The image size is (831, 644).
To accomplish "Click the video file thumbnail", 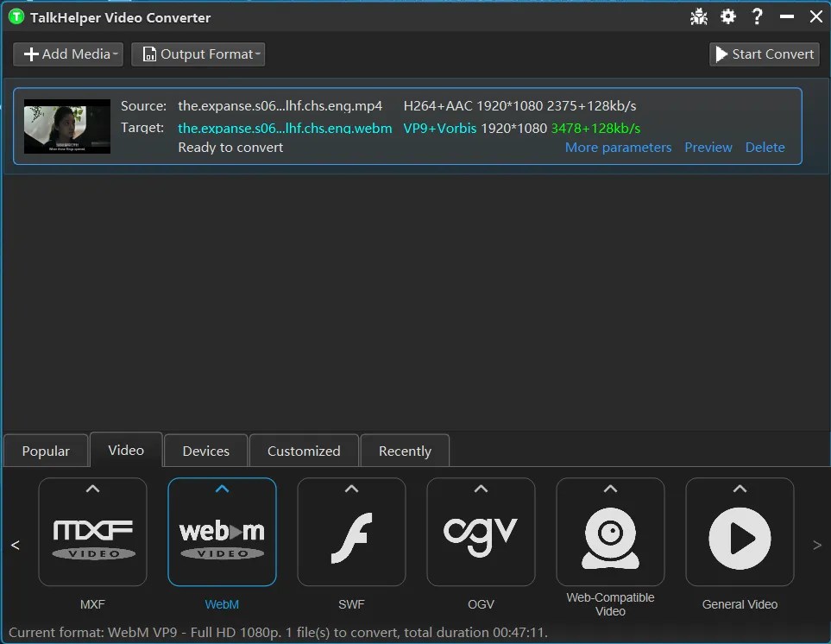I will (66, 126).
